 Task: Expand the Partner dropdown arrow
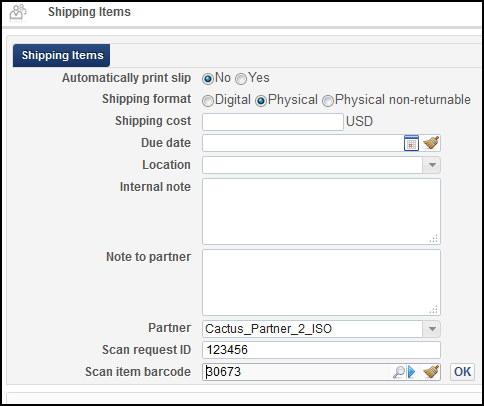click(432, 329)
